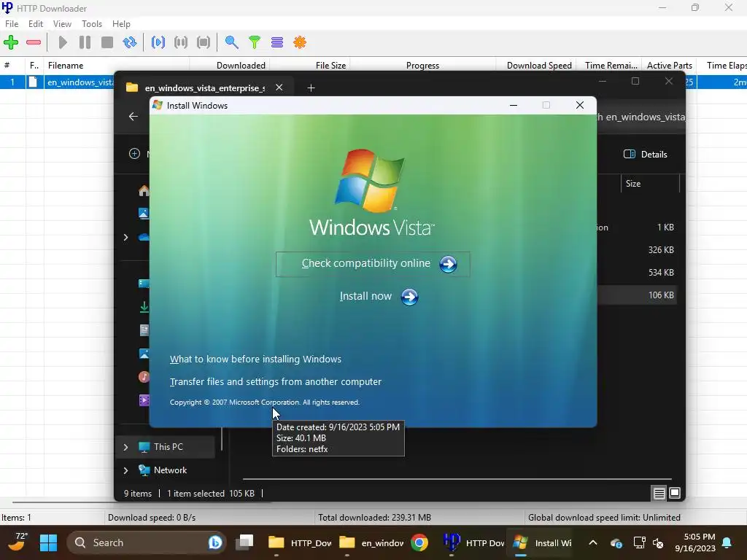This screenshot has width=747, height=560.
Task: Switch Explorer to details list view
Action: (659, 494)
